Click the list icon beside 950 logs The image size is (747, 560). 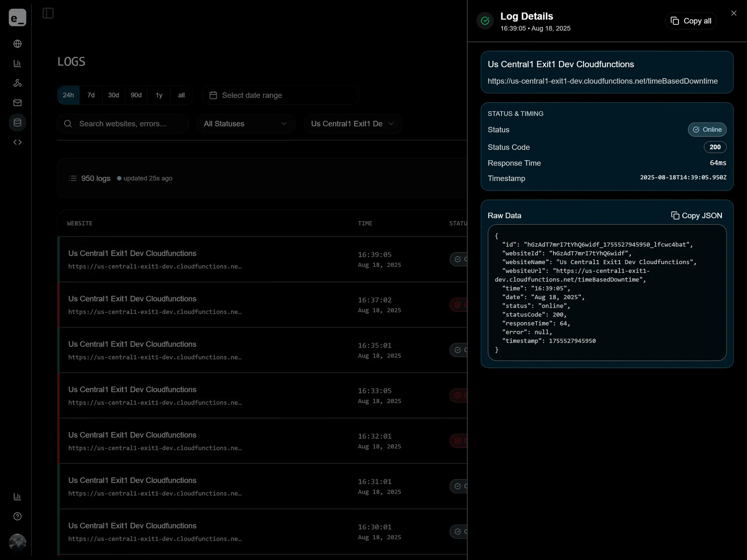click(73, 178)
